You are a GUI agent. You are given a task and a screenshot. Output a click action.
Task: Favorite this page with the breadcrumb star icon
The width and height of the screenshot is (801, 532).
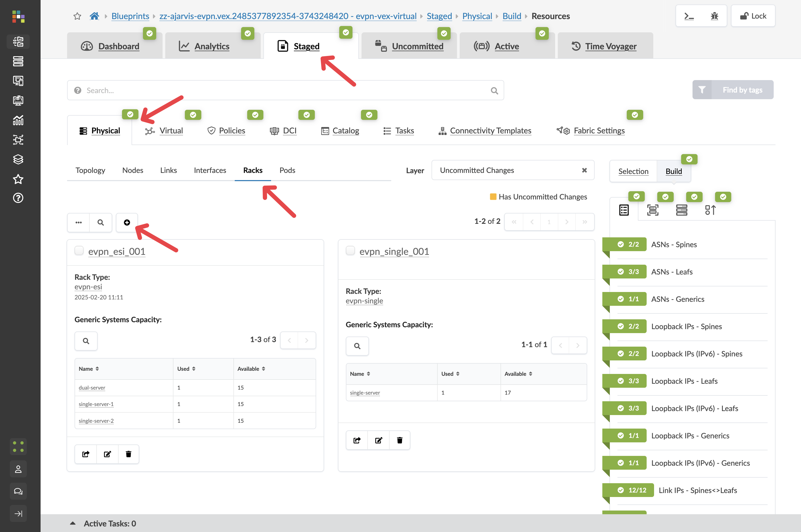point(77,16)
